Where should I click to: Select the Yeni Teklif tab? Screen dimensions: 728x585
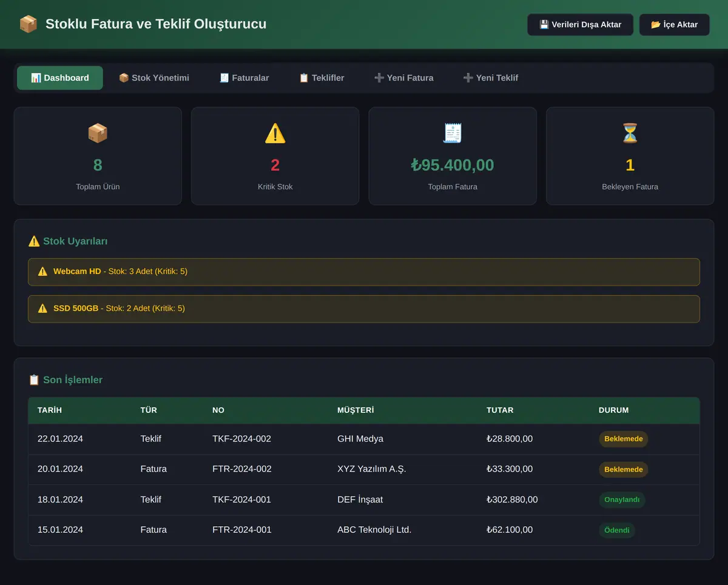point(491,78)
